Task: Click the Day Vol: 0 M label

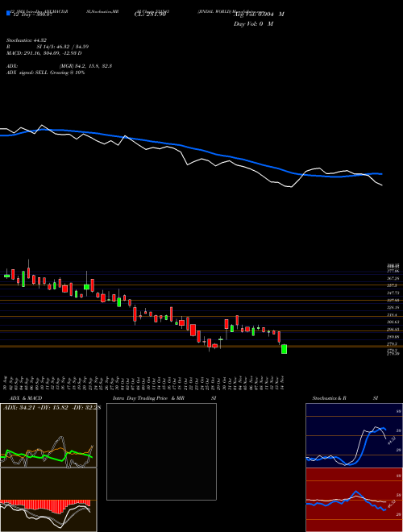Action: (253, 23)
